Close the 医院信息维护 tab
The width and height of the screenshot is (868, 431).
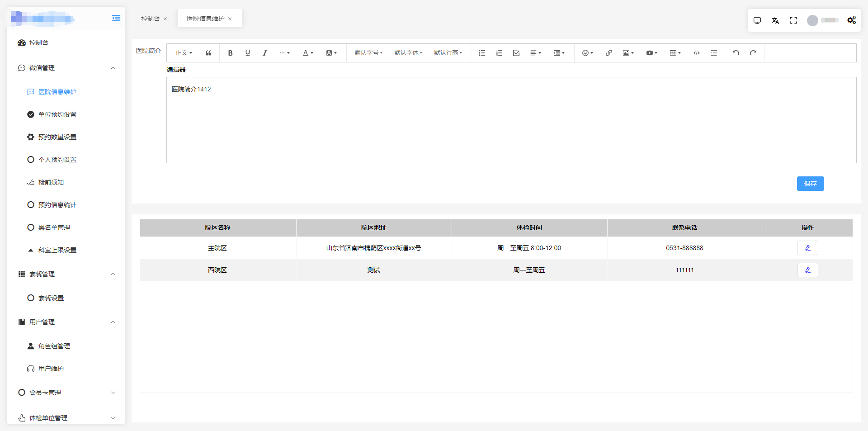point(230,19)
